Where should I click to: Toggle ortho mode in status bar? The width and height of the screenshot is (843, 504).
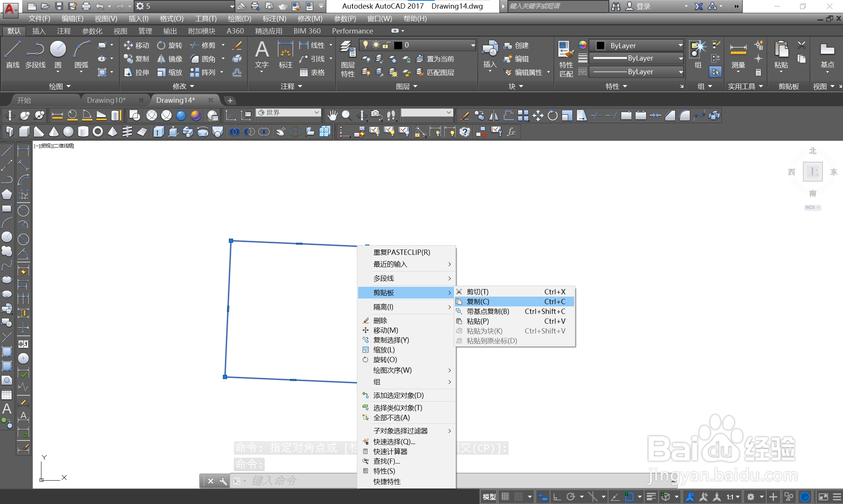(x=557, y=497)
